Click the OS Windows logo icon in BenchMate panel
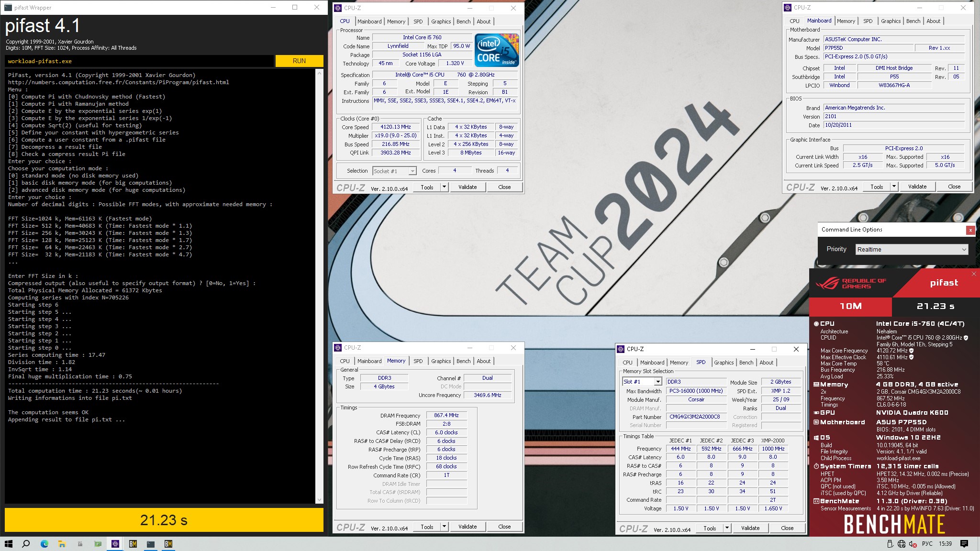The image size is (980, 551). pyautogui.click(x=816, y=438)
